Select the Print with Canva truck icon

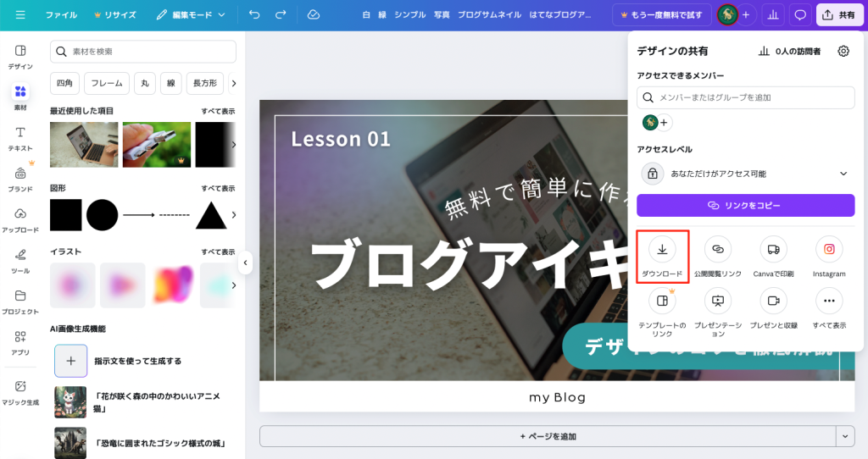point(772,250)
